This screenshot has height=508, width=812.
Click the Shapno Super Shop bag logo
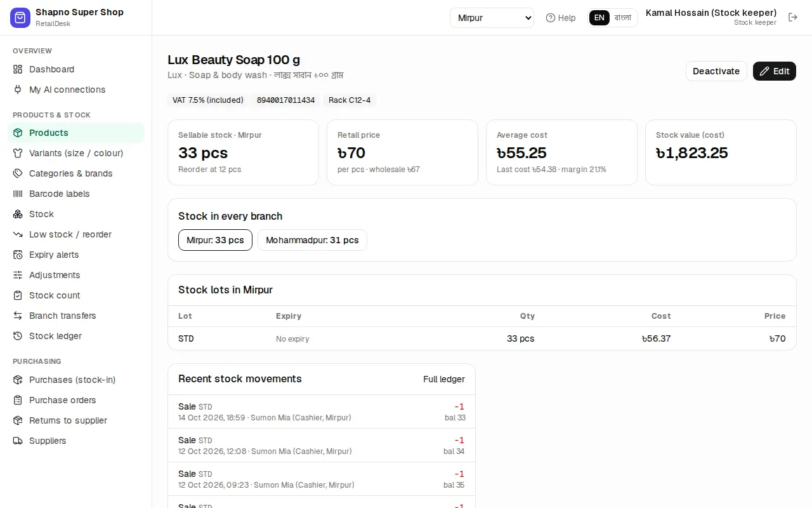point(20,18)
